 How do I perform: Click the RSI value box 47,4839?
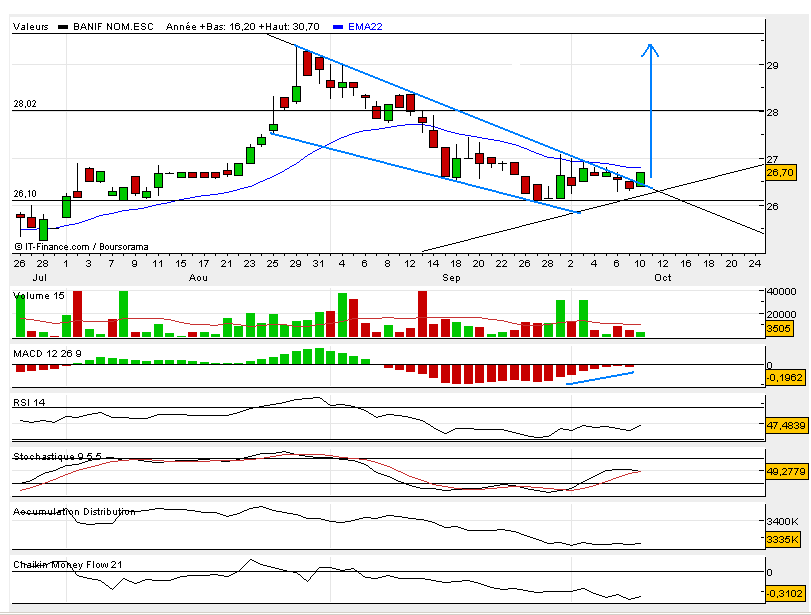coord(786,425)
